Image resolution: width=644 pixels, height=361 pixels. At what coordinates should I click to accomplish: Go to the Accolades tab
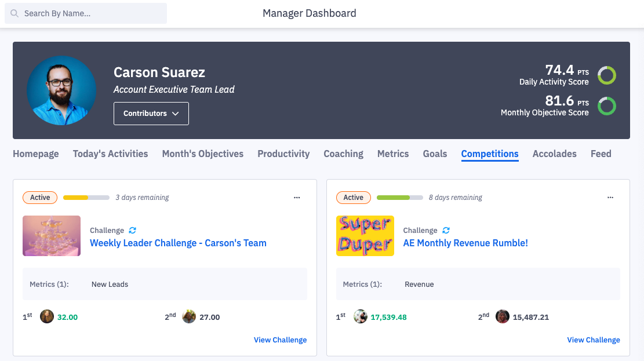554,154
